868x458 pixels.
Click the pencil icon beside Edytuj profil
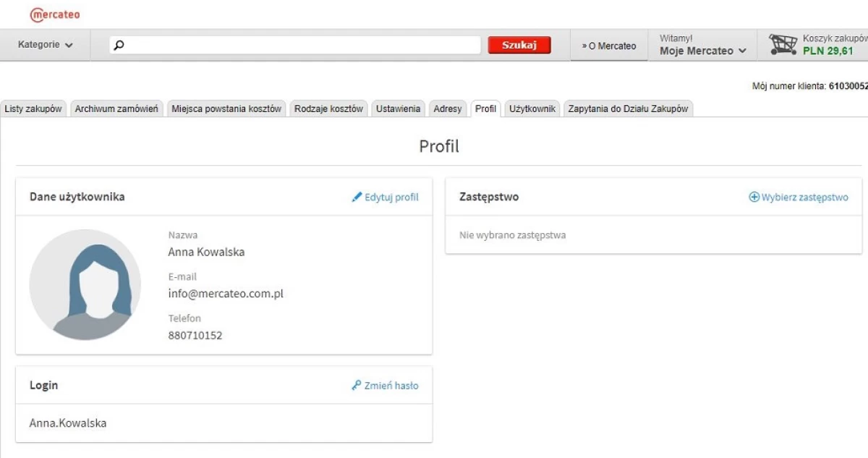click(357, 197)
